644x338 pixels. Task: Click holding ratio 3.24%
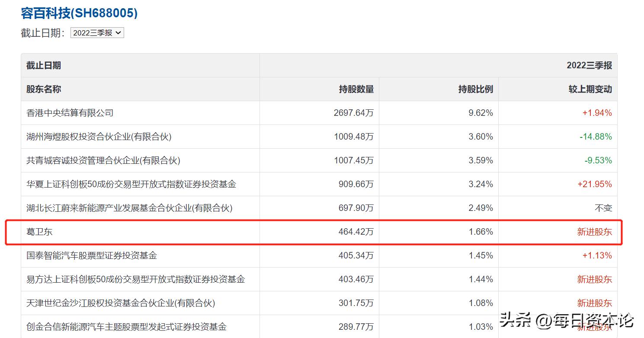tap(481, 185)
